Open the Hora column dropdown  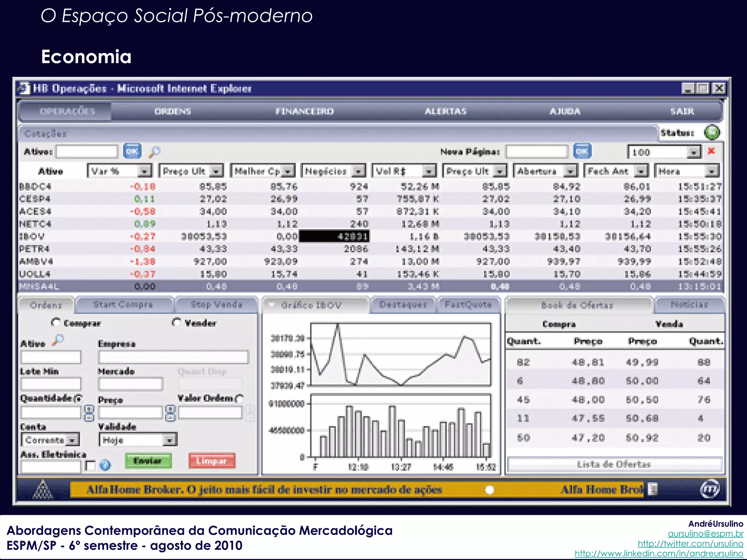click(712, 171)
